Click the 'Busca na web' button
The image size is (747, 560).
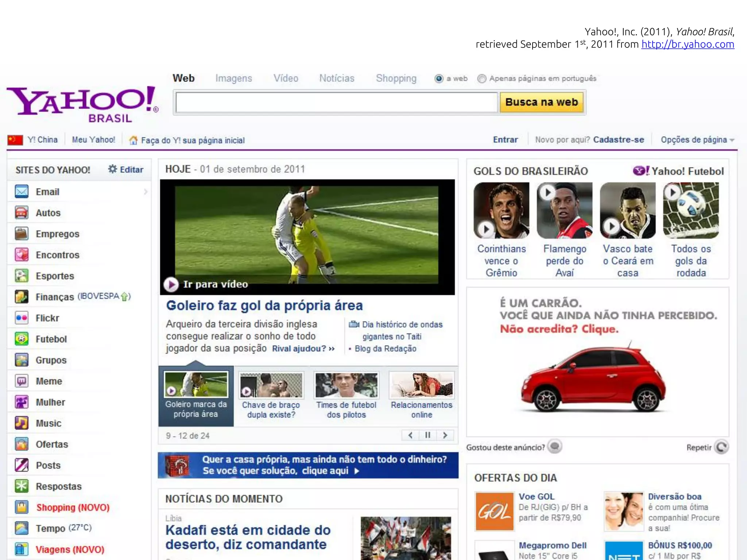point(542,102)
